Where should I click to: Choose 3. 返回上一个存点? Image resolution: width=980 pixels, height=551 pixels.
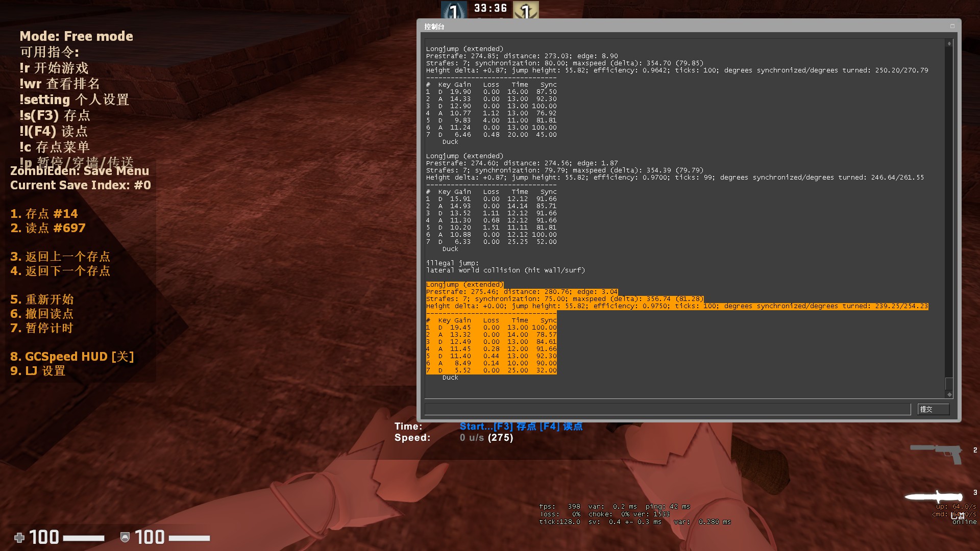[x=60, y=257]
